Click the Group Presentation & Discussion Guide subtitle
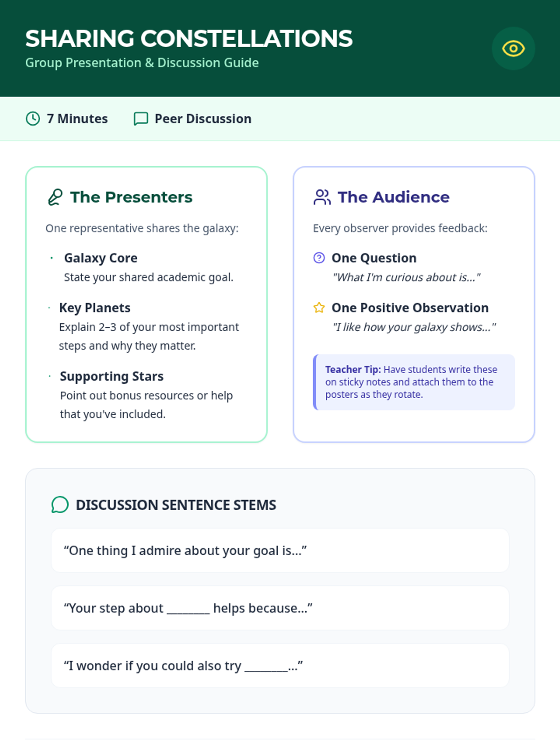Viewport: 560px width, 747px height. click(142, 63)
